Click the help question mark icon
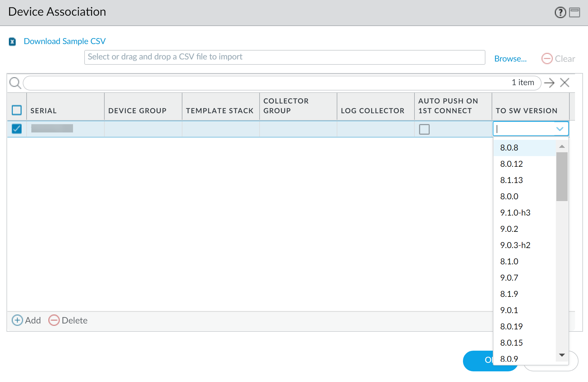Image resolution: width=588 pixels, height=382 pixels. [x=560, y=12]
